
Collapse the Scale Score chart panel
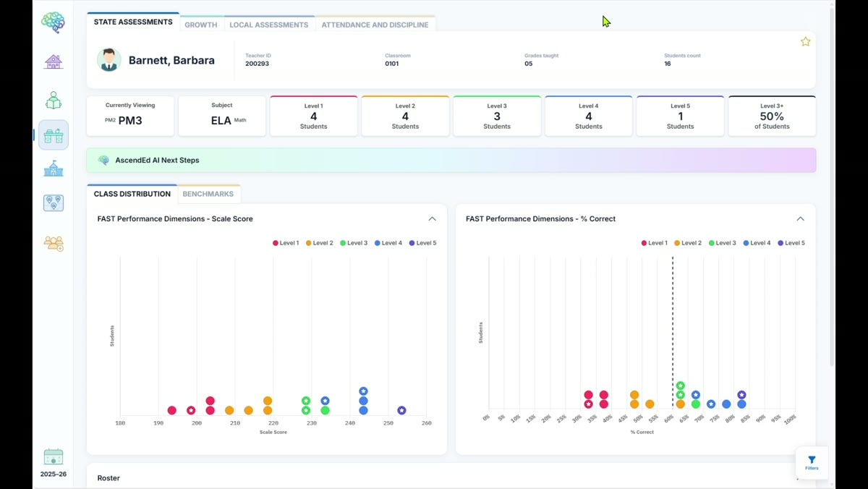[x=432, y=218]
